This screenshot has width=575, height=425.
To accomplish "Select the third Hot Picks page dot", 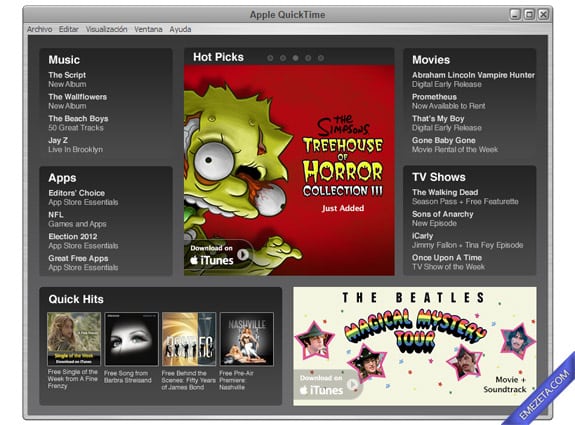I will click(x=295, y=58).
